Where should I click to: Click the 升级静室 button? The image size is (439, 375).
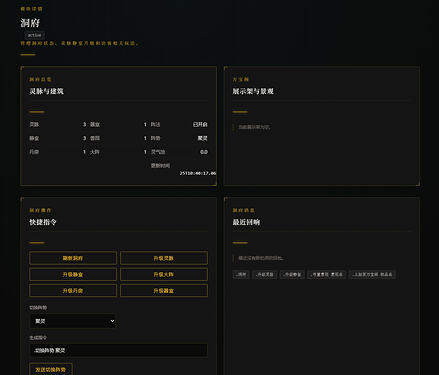(x=73, y=274)
